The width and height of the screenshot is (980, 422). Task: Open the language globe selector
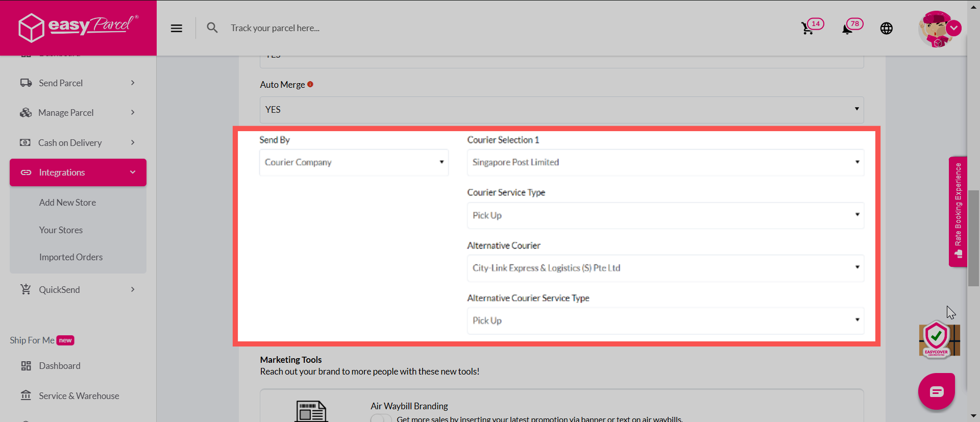tap(887, 28)
